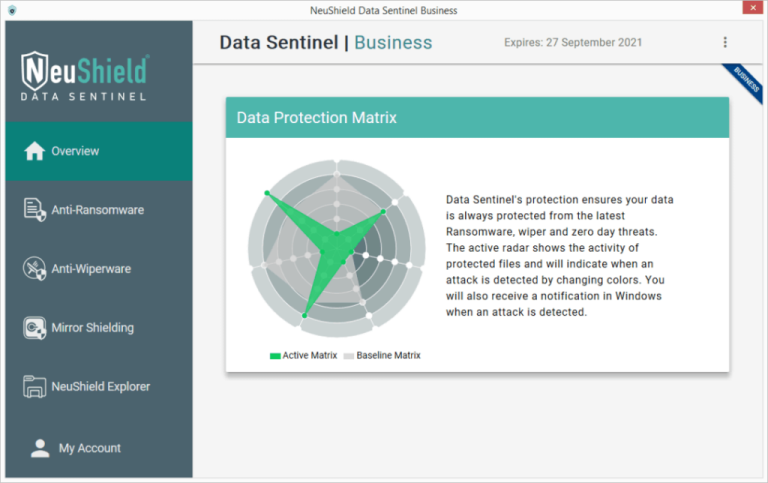This screenshot has height=483, width=768.
Task: Click the Business edition title text
Action: point(393,43)
